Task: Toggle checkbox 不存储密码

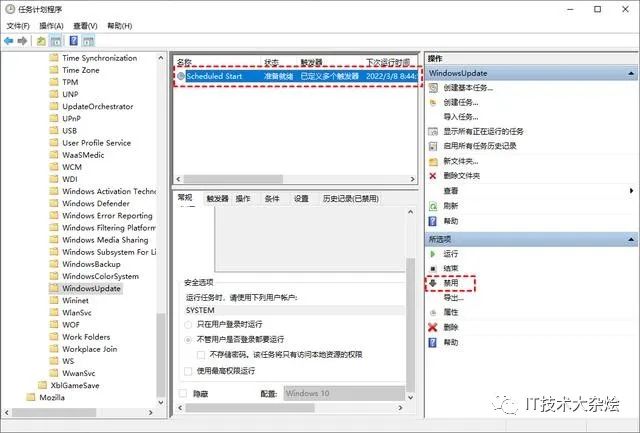Action: (201, 355)
